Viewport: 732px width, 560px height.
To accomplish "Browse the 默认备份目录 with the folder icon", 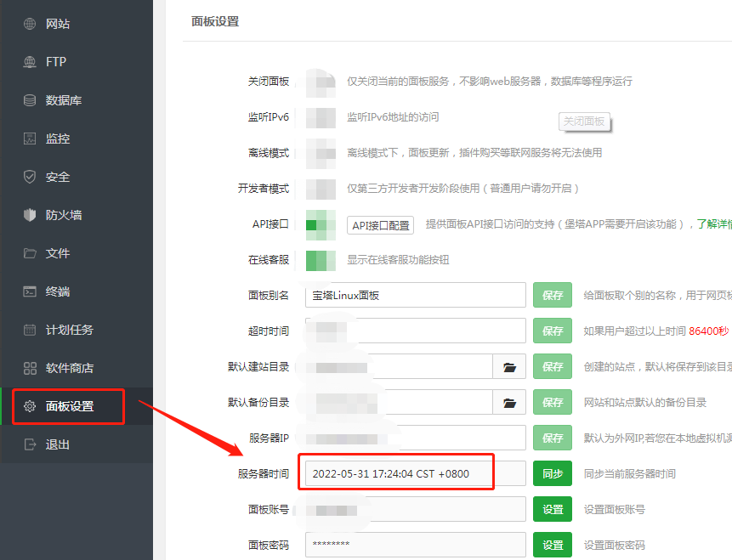I will pyautogui.click(x=508, y=401).
